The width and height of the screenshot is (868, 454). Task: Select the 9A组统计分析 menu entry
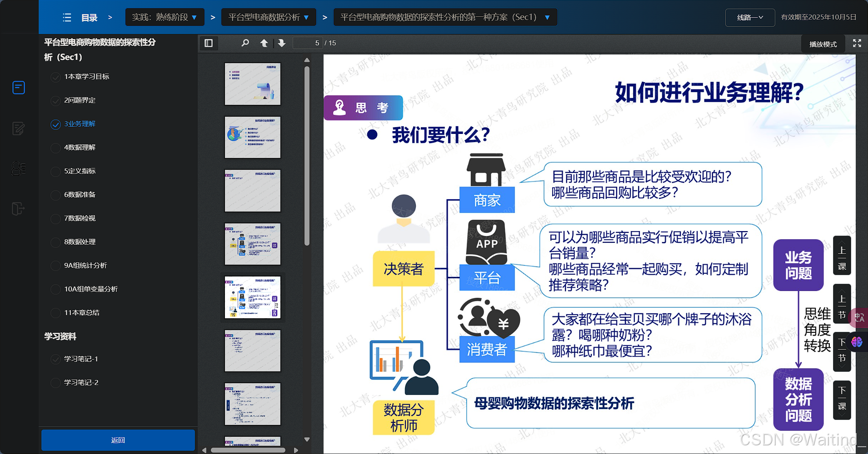pyautogui.click(x=85, y=266)
